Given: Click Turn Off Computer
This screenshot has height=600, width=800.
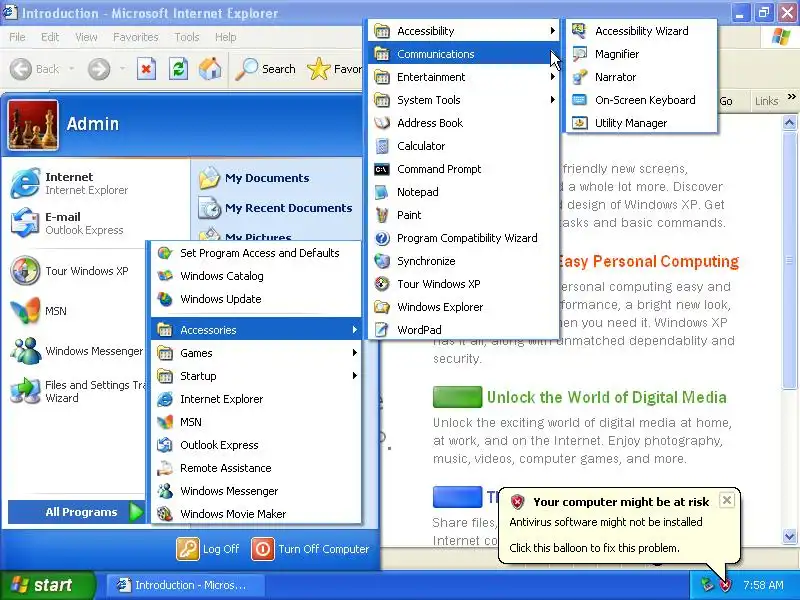Looking at the screenshot, I should coord(310,549).
